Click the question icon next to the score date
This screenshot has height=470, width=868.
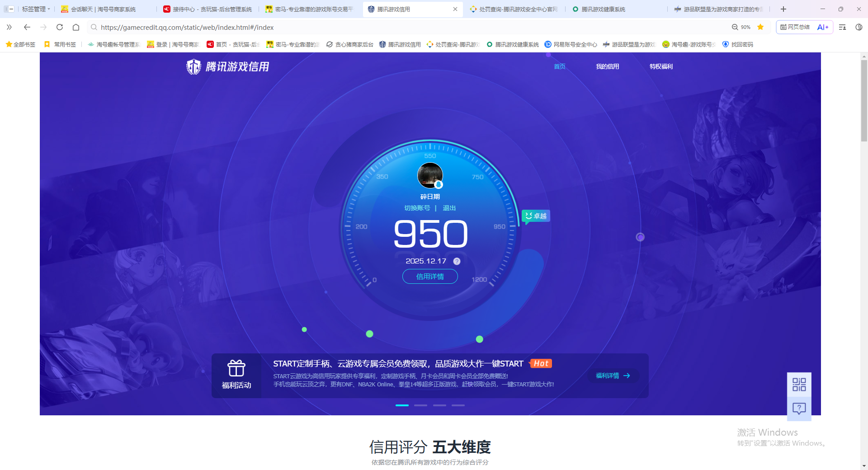456,261
